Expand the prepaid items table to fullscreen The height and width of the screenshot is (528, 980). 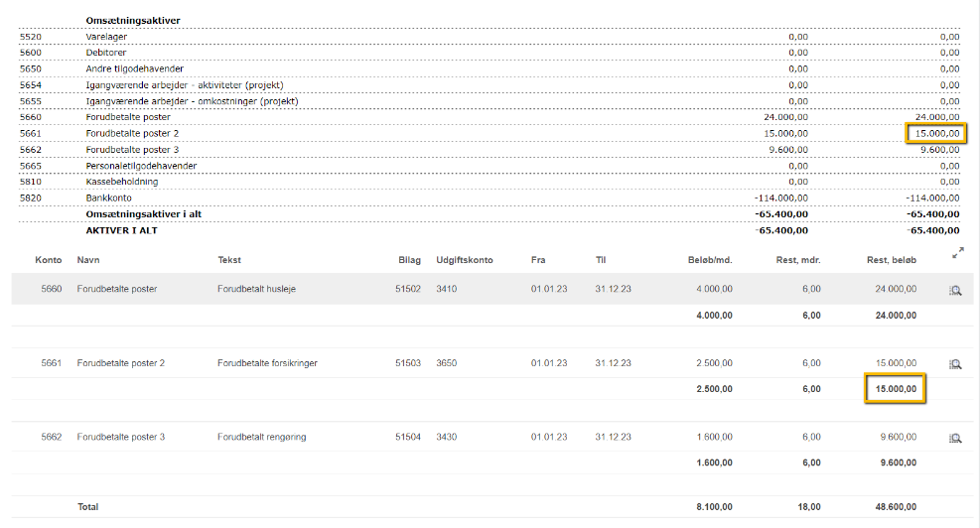[x=957, y=254]
